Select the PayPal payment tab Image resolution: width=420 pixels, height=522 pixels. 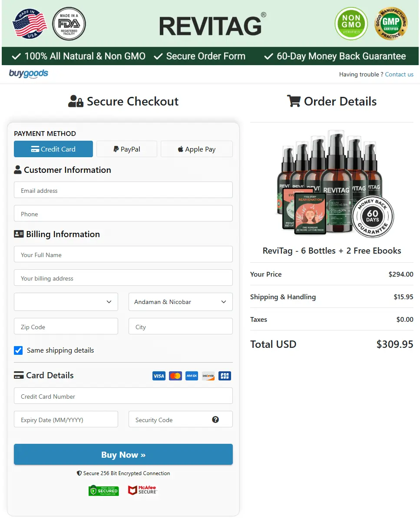point(126,149)
